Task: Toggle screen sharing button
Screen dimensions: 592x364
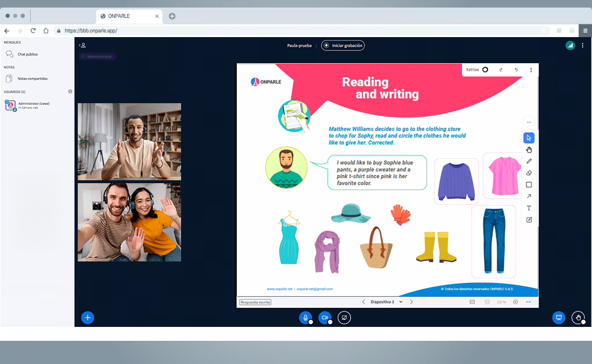Action: (x=344, y=318)
